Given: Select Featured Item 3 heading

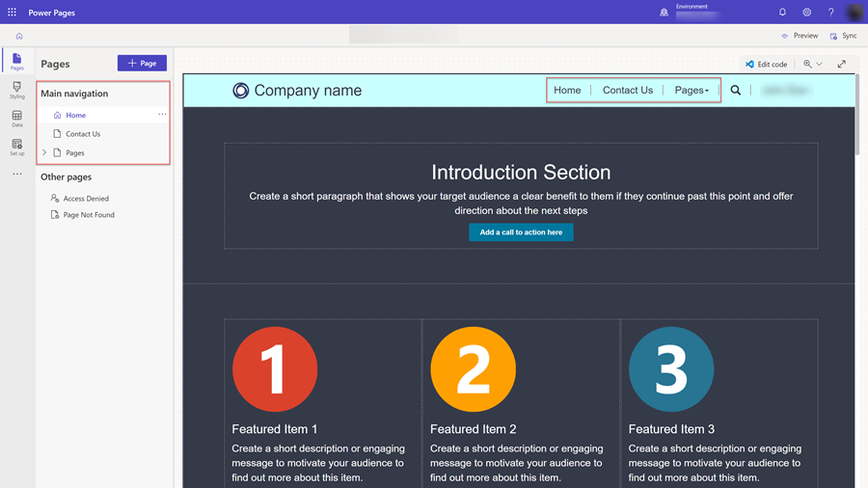Looking at the screenshot, I should click(x=671, y=429).
